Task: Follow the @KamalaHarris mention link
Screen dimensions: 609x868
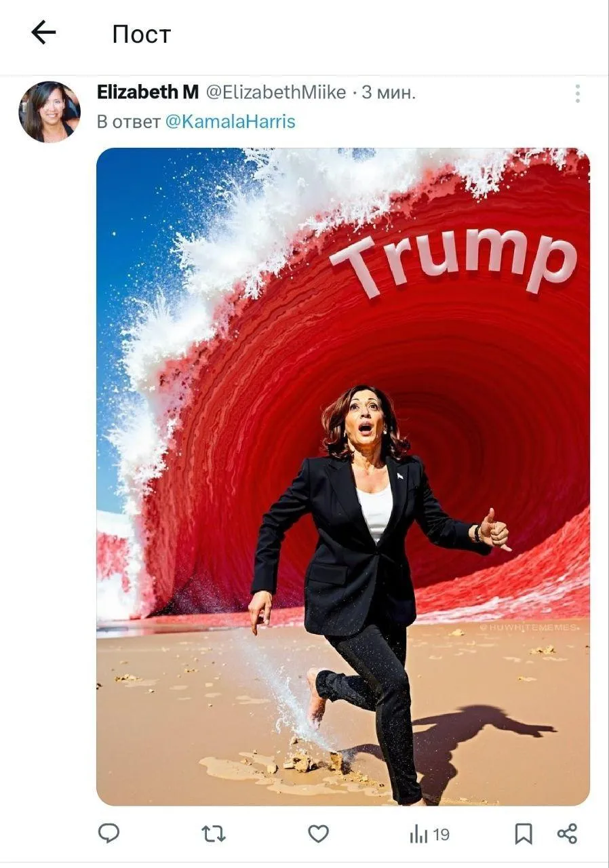Action: [231, 122]
